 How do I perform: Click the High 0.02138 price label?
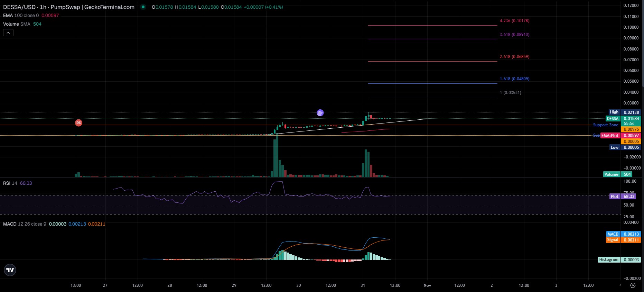click(x=624, y=112)
